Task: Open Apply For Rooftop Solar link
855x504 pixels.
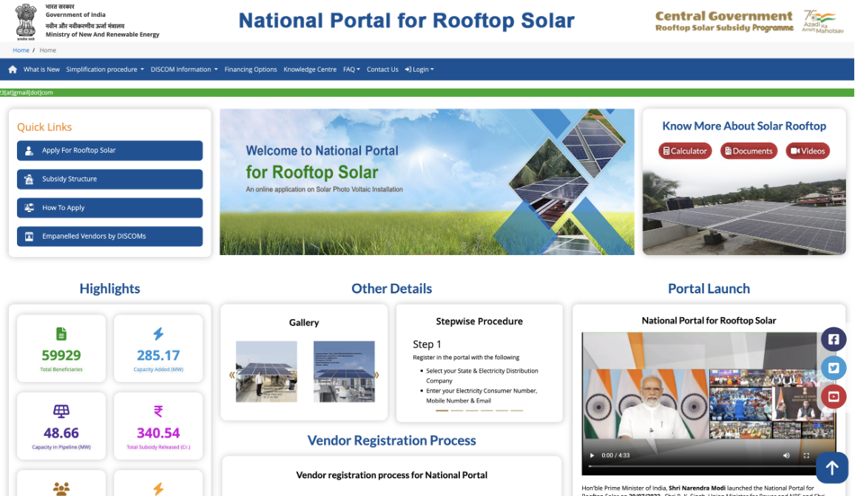Action: (x=109, y=150)
